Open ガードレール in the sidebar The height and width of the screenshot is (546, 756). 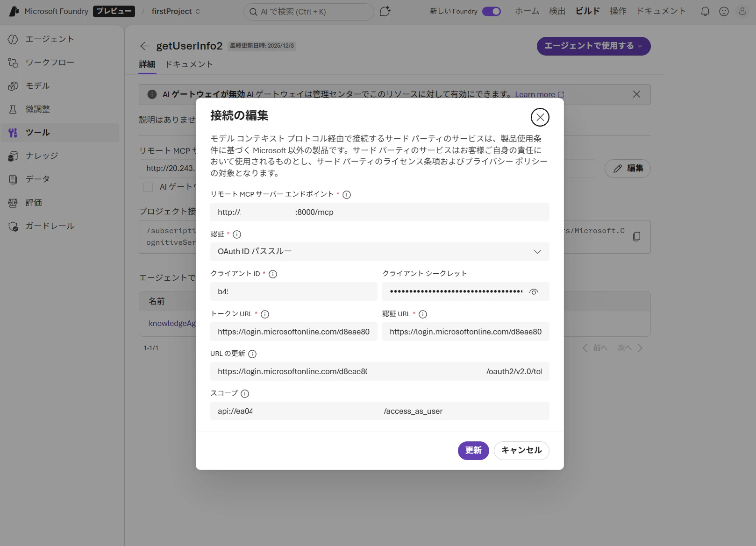click(x=60, y=226)
